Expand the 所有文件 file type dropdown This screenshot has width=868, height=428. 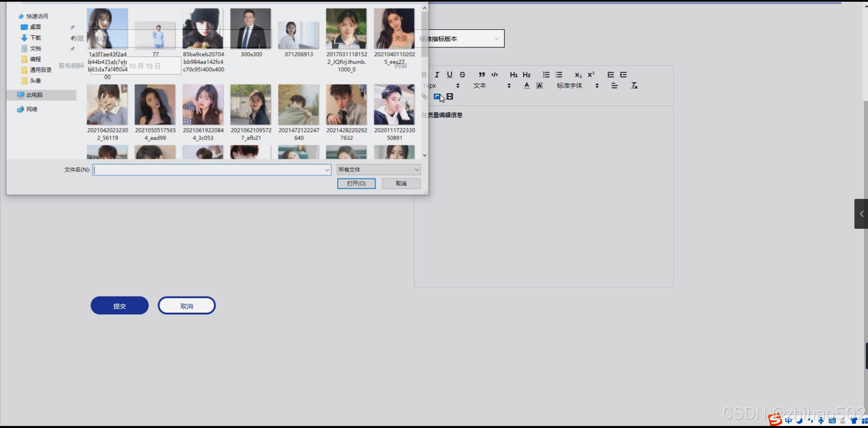[x=378, y=169]
